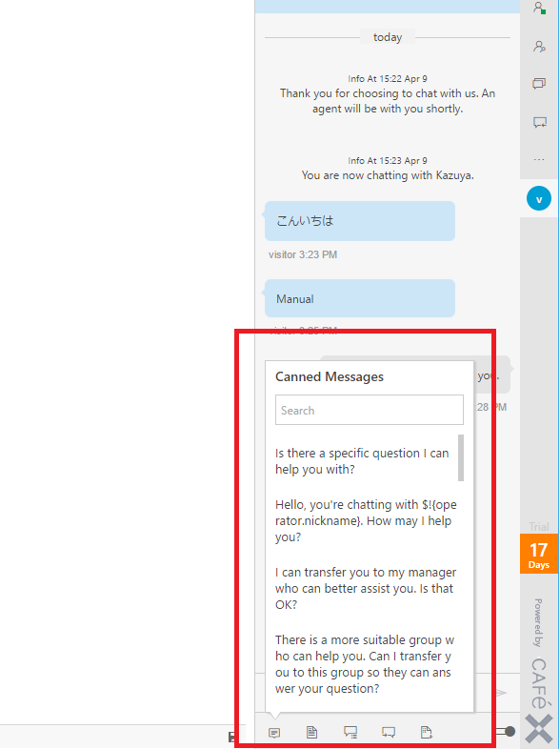Click the 'Thank you for choosing to chat' message
Image resolution: width=560 pixels, height=749 pixels.
388,101
